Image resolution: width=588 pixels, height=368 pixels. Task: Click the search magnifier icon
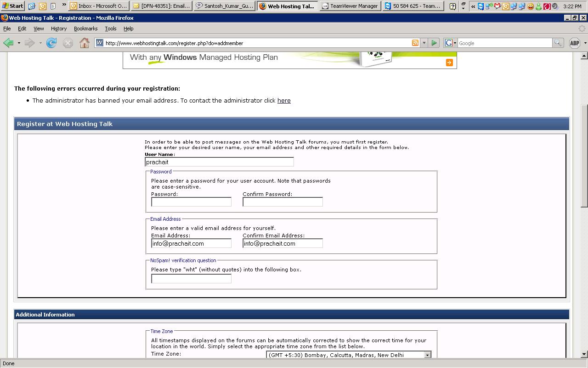(558, 43)
